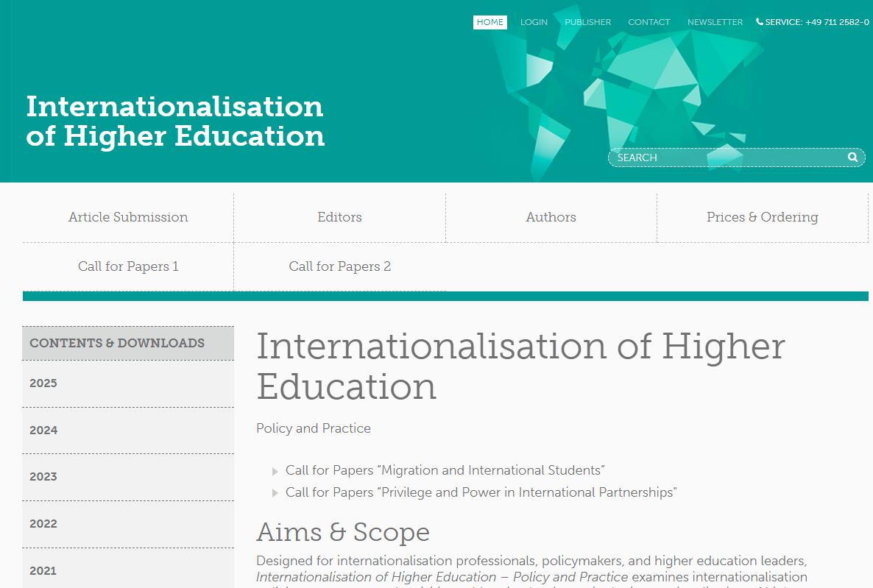Switch to the Editors tab
The height and width of the screenshot is (588, 873).
click(x=339, y=217)
